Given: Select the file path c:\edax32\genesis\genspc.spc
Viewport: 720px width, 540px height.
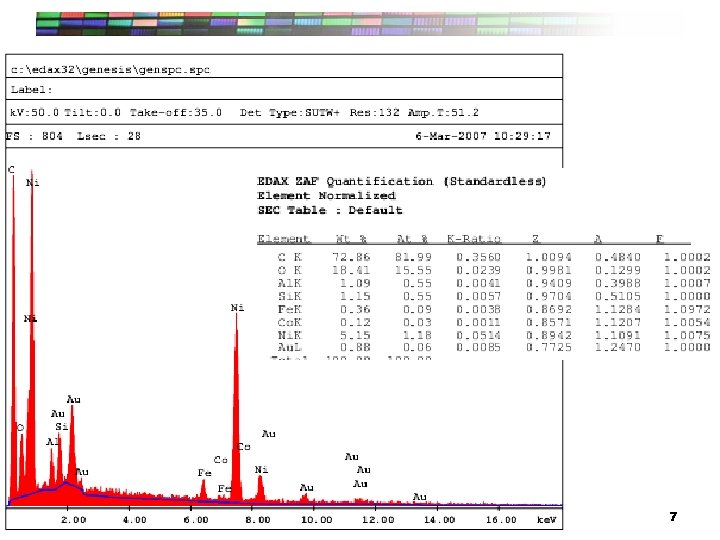Looking at the screenshot, I should [110, 70].
